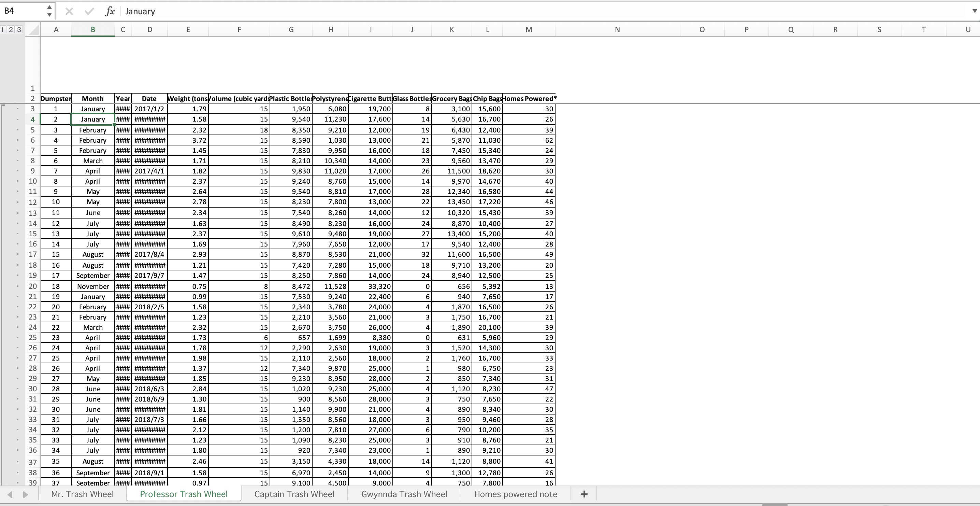This screenshot has width=980, height=506.
Task: Show outline level 2
Action: click(11, 30)
